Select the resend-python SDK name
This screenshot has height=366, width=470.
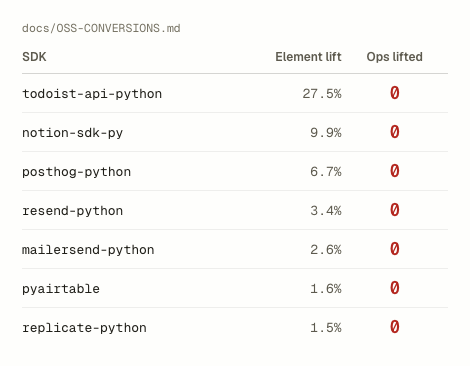(x=73, y=211)
